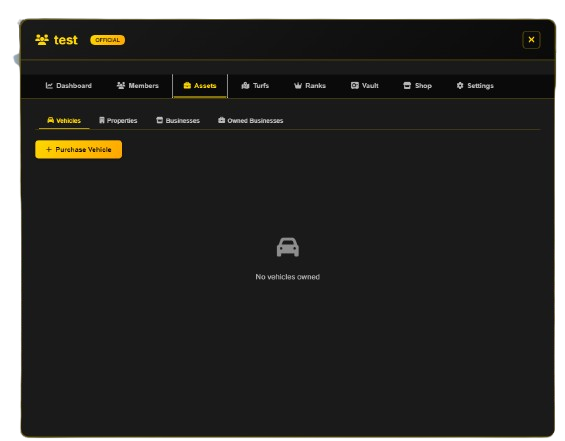Click the No vehicles owned message
Screen dimensions: 565x441
coord(288,277)
